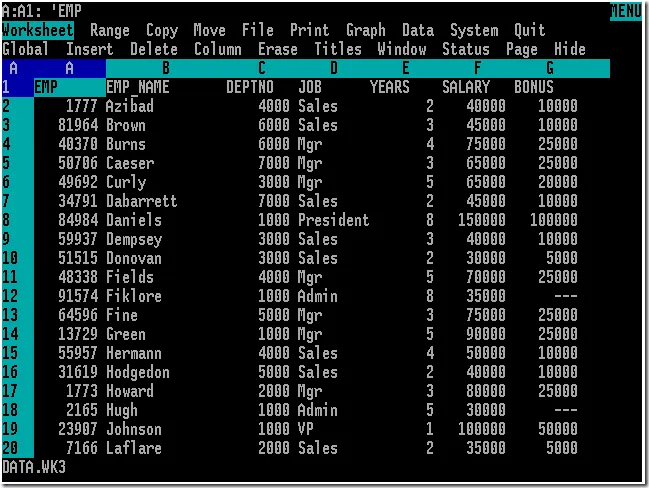Click column header E
The width and height of the screenshot is (649, 488).
[x=406, y=68]
